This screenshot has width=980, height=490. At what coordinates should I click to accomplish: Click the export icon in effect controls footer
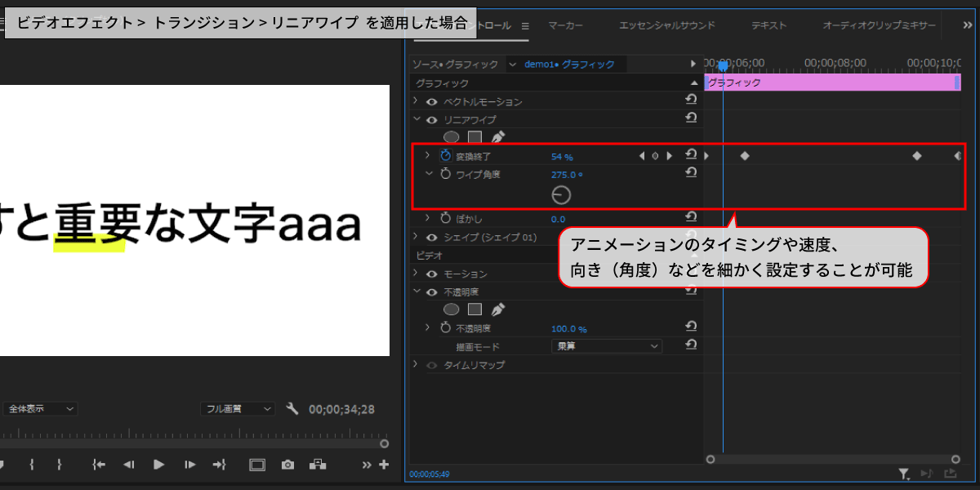(x=951, y=473)
